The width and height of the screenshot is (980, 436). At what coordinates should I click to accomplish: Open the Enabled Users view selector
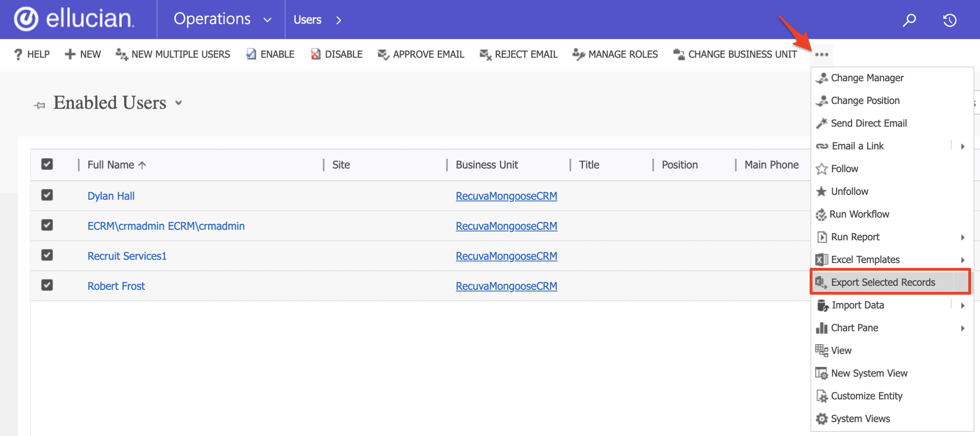[x=179, y=103]
